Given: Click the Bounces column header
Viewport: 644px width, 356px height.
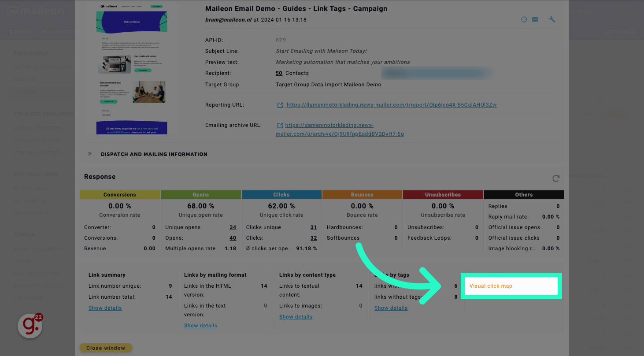Looking at the screenshot, I should click(x=362, y=195).
